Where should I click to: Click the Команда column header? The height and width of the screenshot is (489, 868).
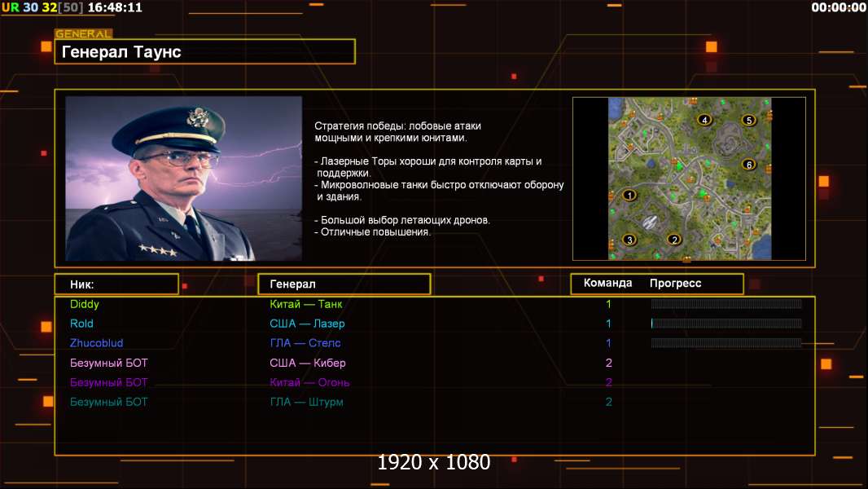click(607, 283)
